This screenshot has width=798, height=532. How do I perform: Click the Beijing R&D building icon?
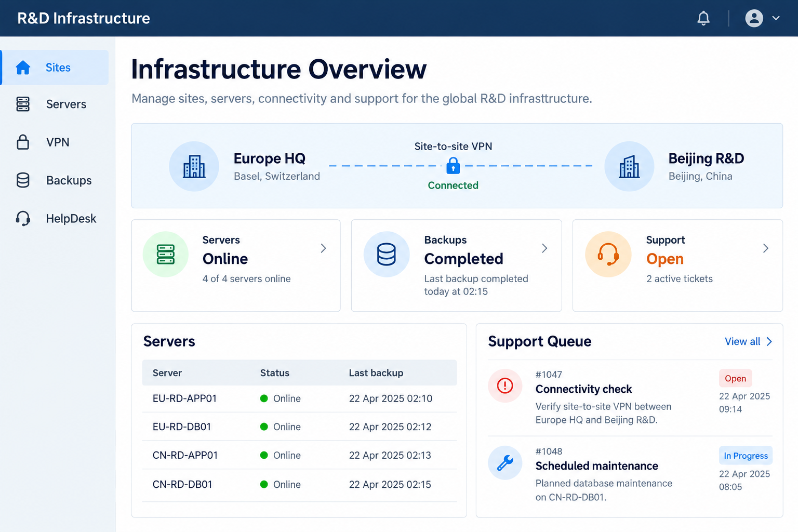point(629,166)
